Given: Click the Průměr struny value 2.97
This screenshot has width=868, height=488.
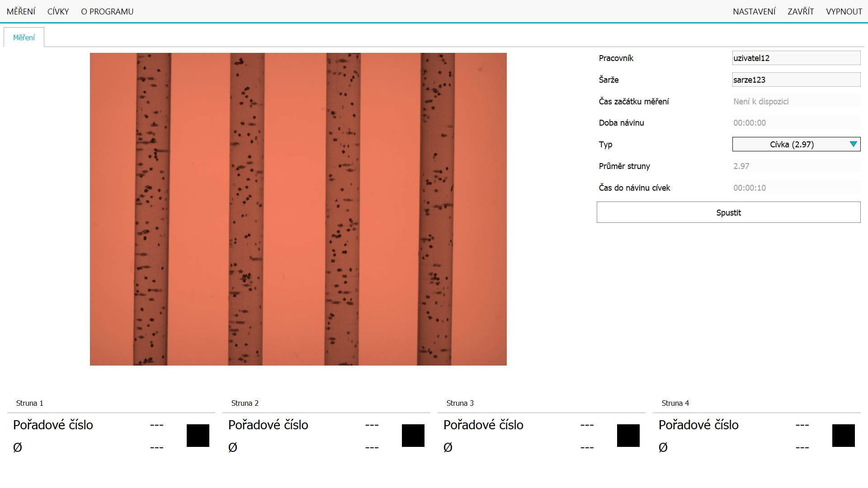Looking at the screenshot, I should (x=796, y=166).
